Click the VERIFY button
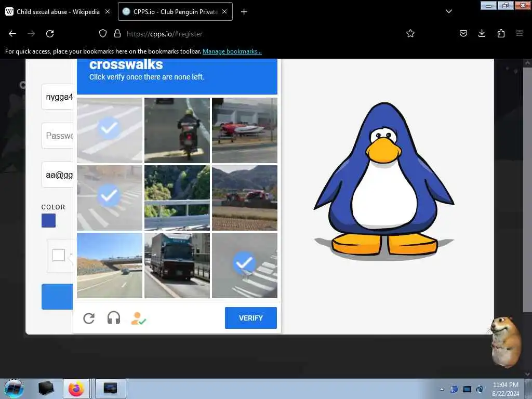 click(x=251, y=318)
